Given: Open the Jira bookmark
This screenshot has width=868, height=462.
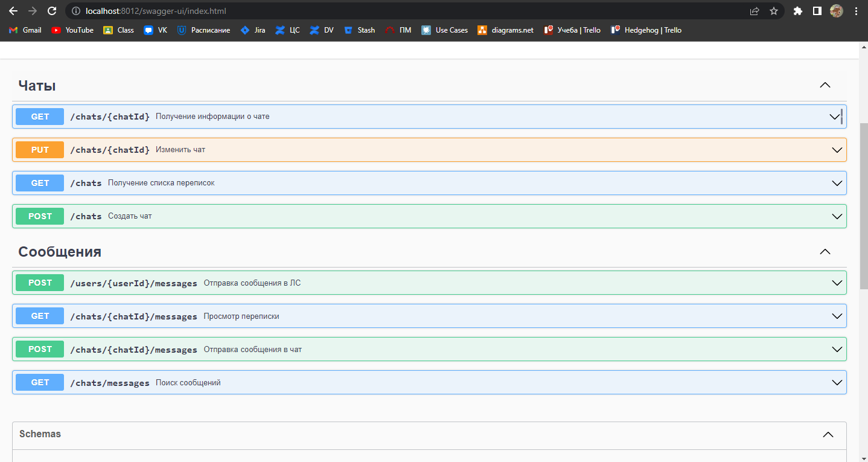Looking at the screenshot, I should (253, 30).
